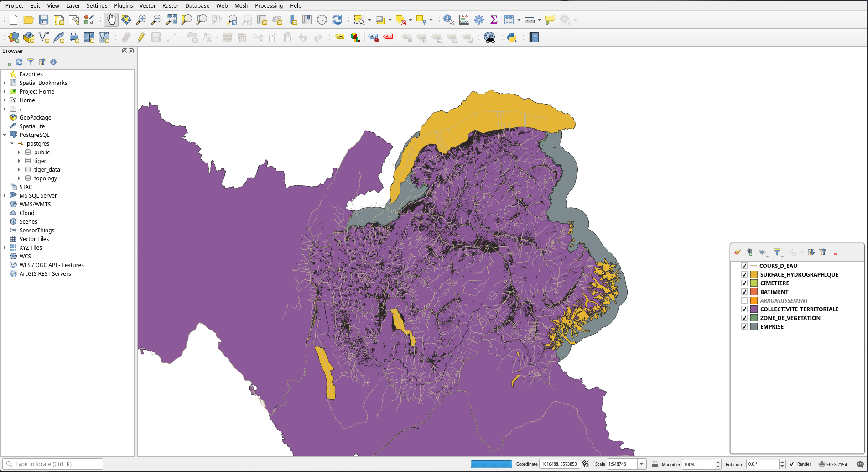Click the COLLECTIVITE_TERRITORIALE purple color swatch
The width and height of the screenshot is (868, 472).
(x=754, y=309)
